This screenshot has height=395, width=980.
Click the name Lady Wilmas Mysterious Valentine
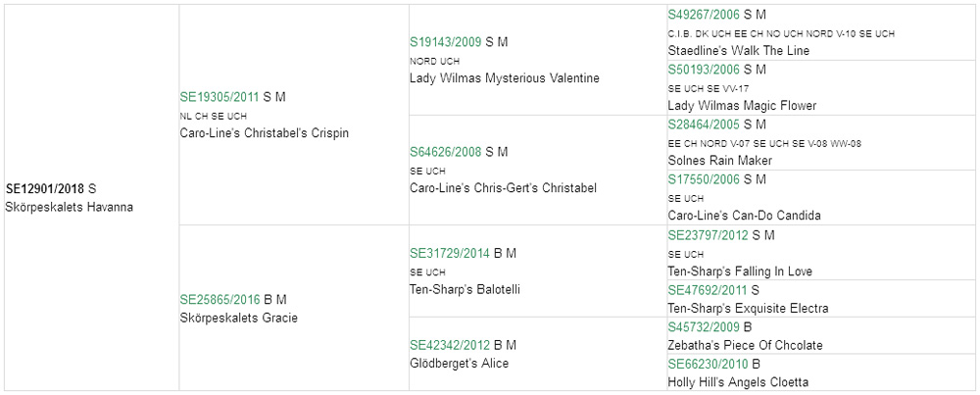click(x=505, y=78)
